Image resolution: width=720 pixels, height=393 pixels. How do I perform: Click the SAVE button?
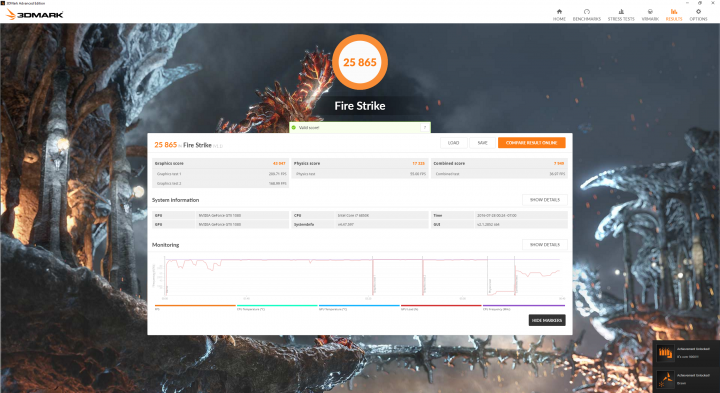482,143
